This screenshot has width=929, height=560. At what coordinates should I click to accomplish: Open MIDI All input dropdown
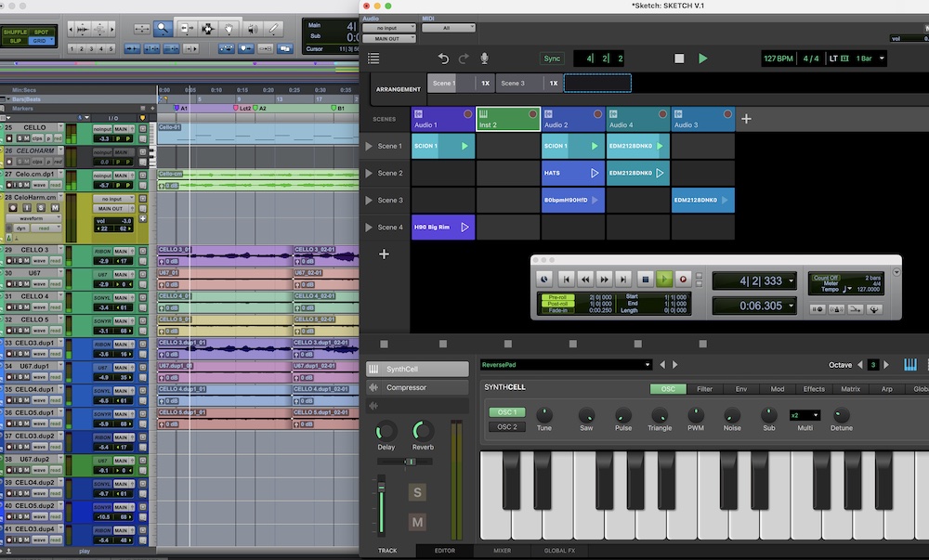tap(449, 28)
